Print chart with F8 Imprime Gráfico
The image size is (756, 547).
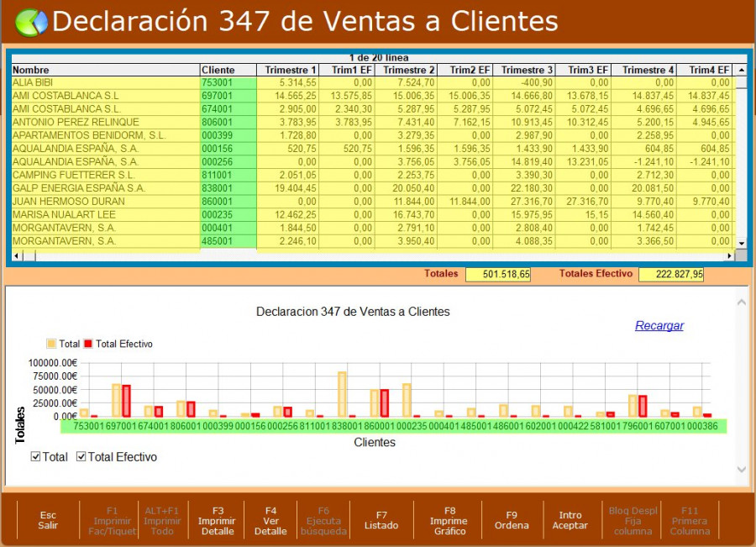[449, 520]
